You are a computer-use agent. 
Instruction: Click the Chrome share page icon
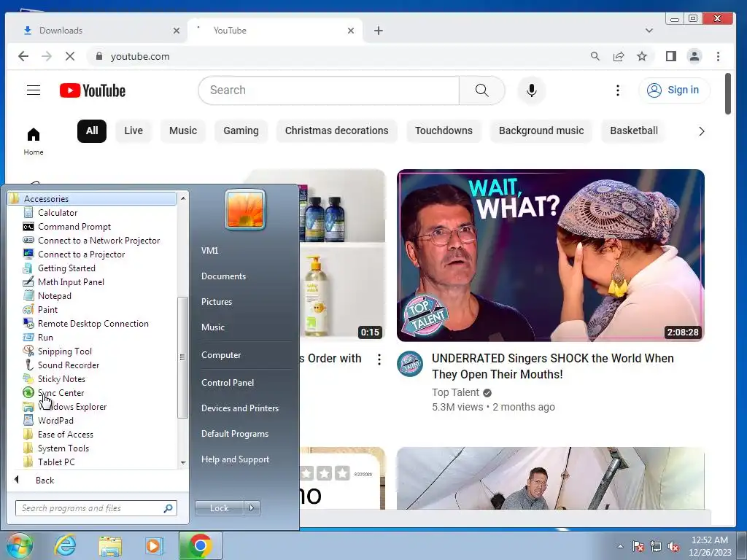(x=619, y=56)
